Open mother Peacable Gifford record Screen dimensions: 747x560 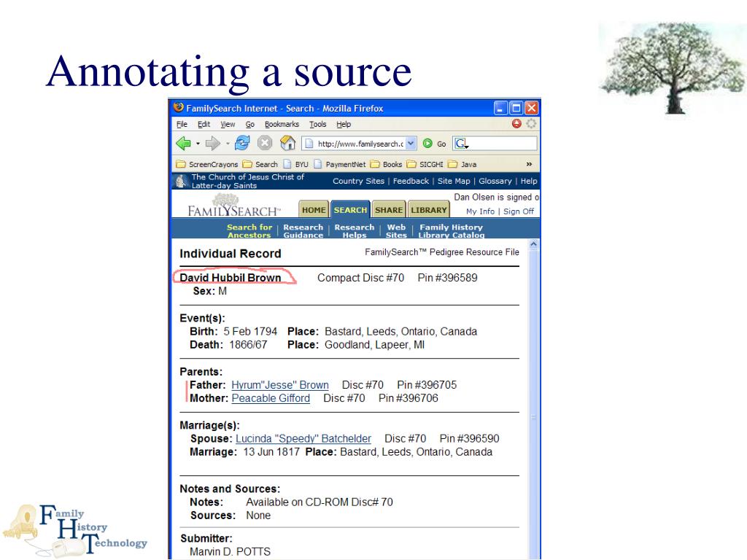click(271, 398)
